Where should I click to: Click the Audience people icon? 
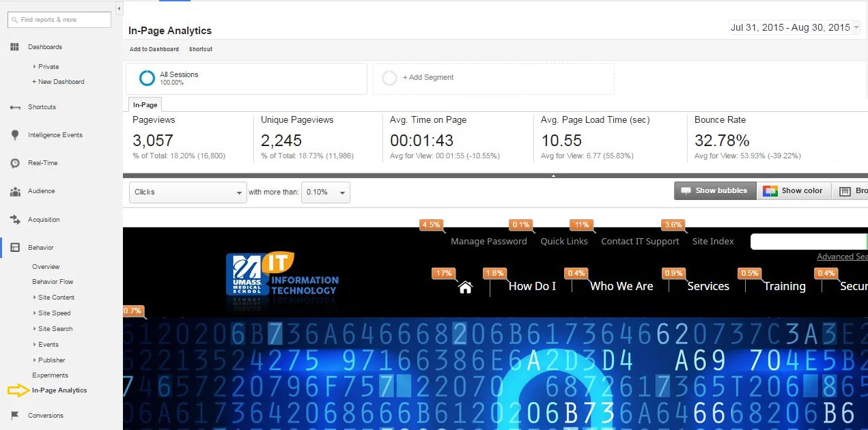(14, 192)
